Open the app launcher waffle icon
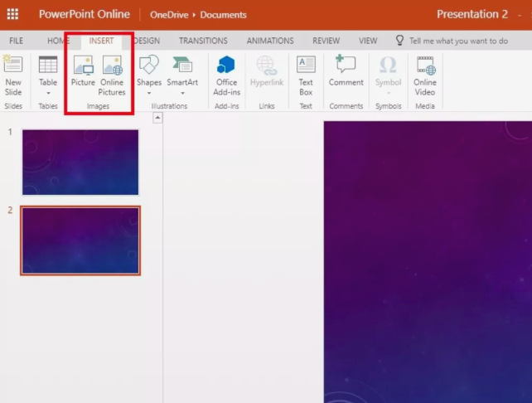 point(12,14)
